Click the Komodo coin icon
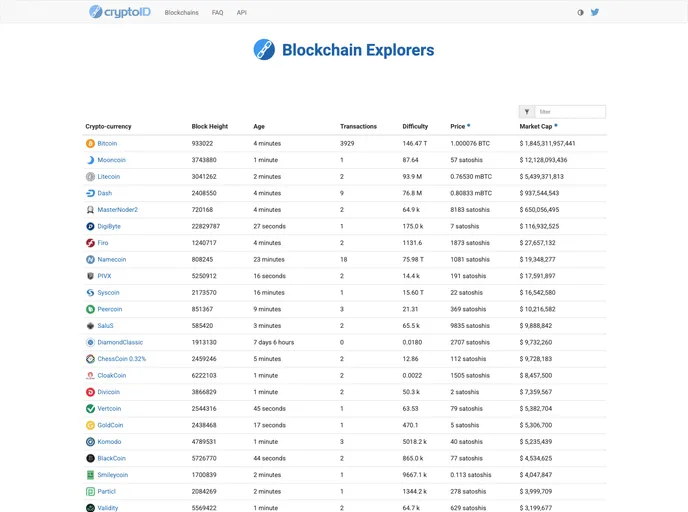Screen dimensions: 688x512 90,442
